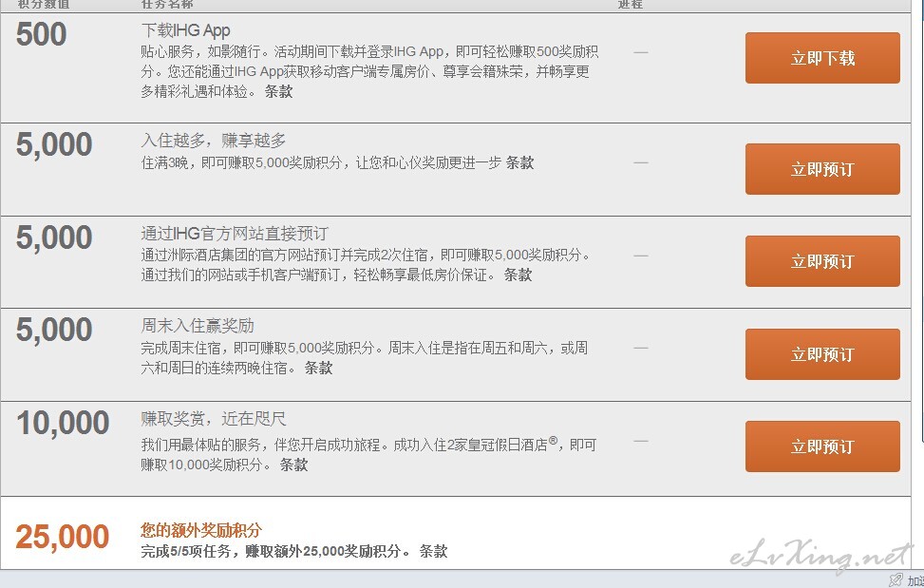
Task: Click the task title 赚取奖赏，近在咫尺
Action: tap(214, 419)
